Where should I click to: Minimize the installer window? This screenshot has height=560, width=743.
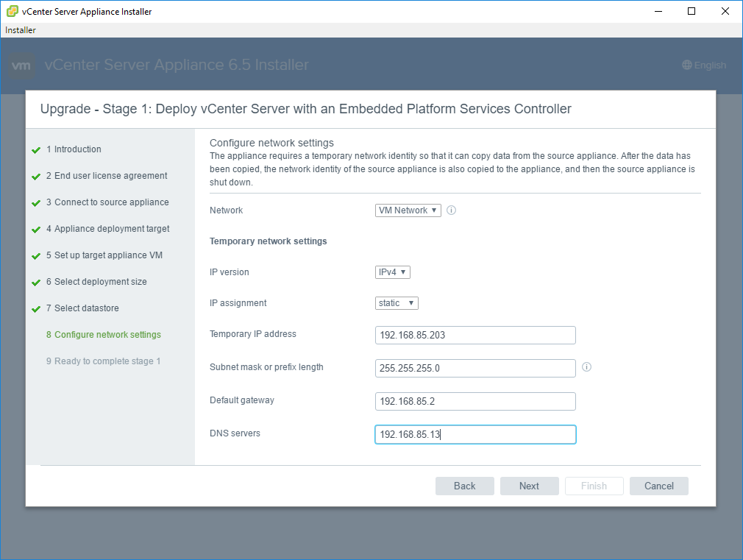[658, 11]
